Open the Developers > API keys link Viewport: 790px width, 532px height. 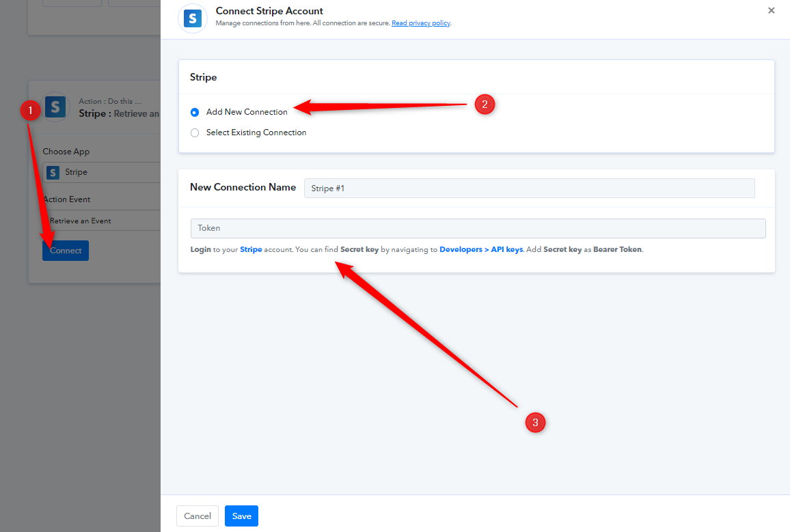481,250
